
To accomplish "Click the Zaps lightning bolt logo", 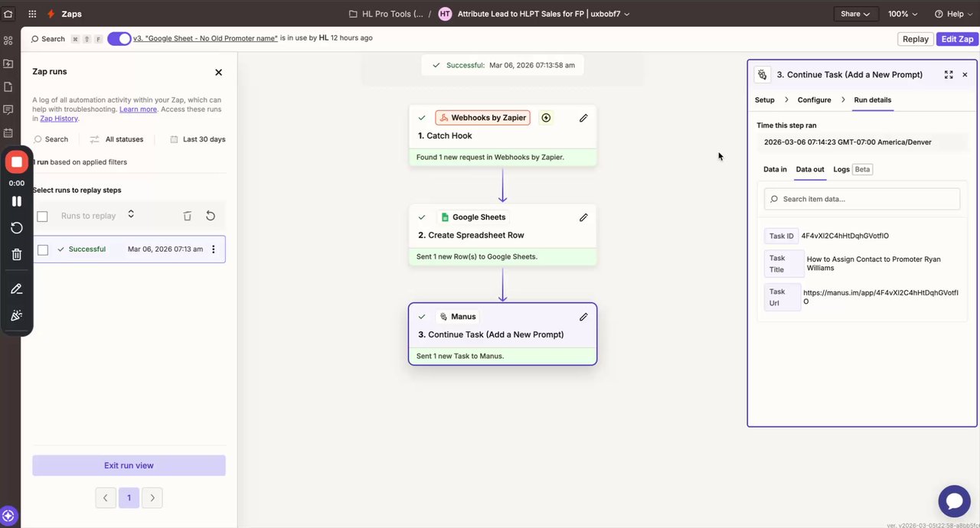I will [51, 14].
